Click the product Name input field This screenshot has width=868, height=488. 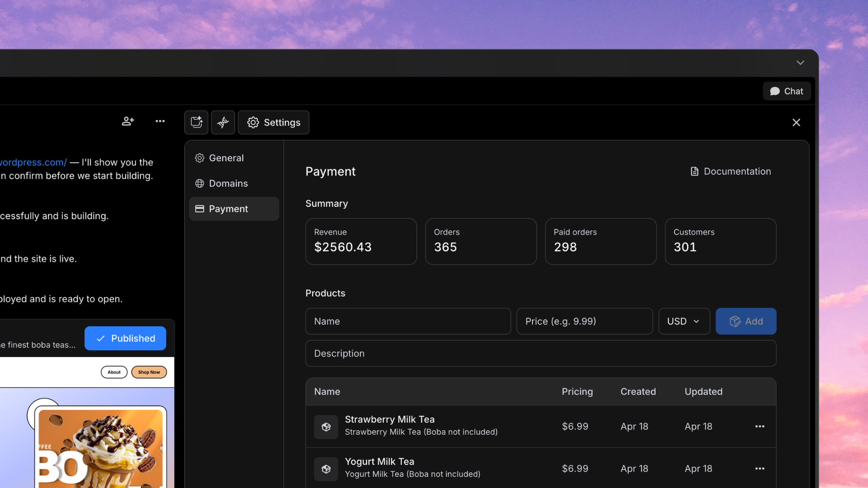pos(408,321)
